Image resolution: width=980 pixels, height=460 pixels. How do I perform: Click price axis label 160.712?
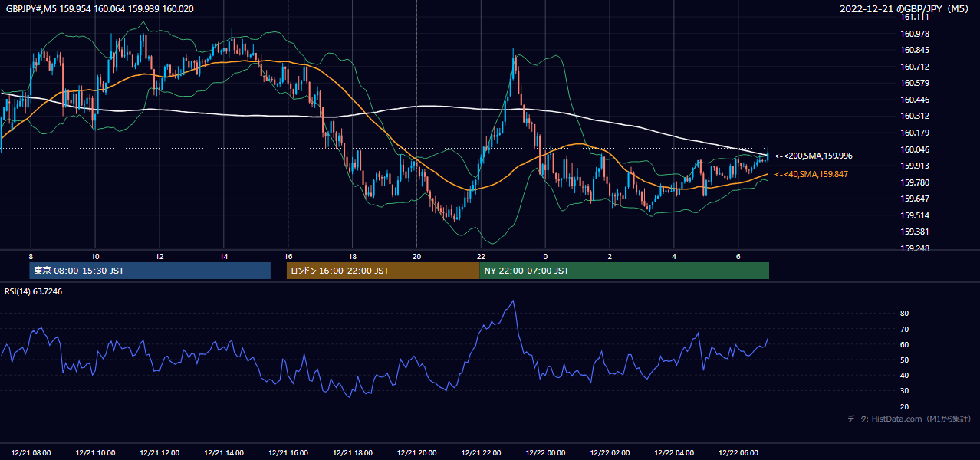[x=916, y=67]
